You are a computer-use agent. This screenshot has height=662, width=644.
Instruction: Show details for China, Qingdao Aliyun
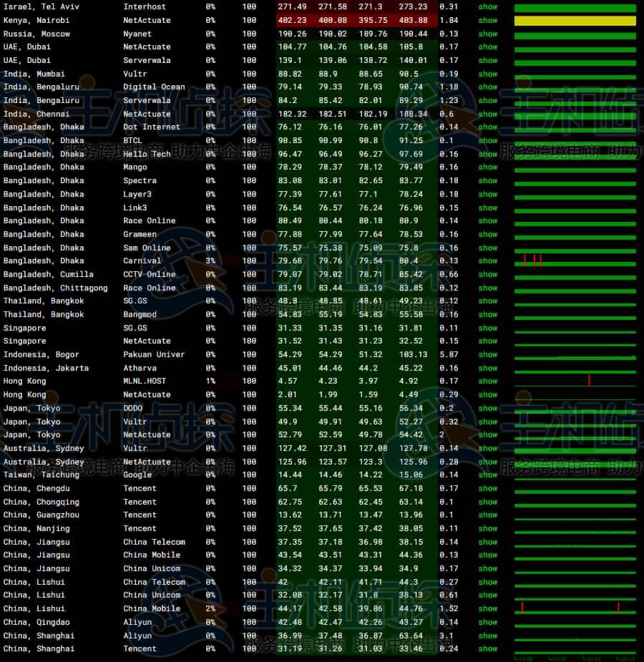487,622
